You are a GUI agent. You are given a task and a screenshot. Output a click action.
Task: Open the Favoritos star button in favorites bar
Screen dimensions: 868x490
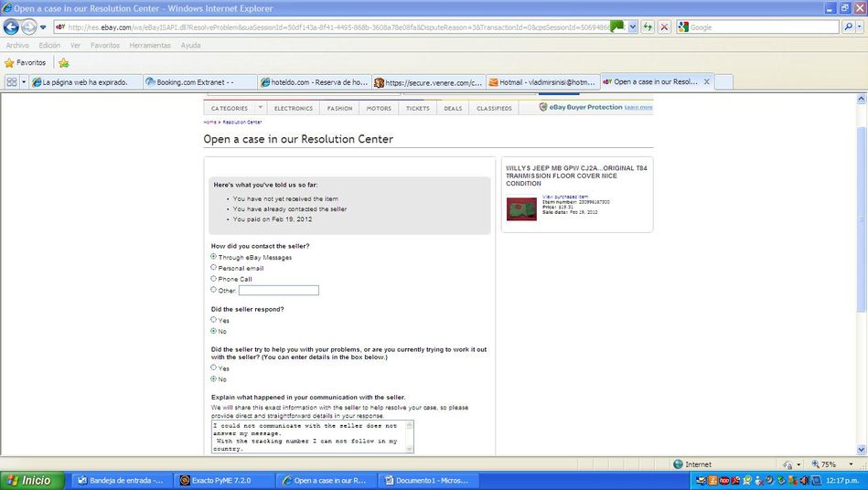point(25,62)
